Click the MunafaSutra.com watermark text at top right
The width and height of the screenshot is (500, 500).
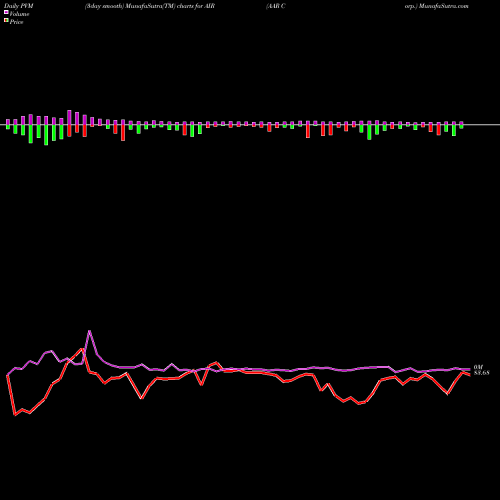tap(444, 6)
